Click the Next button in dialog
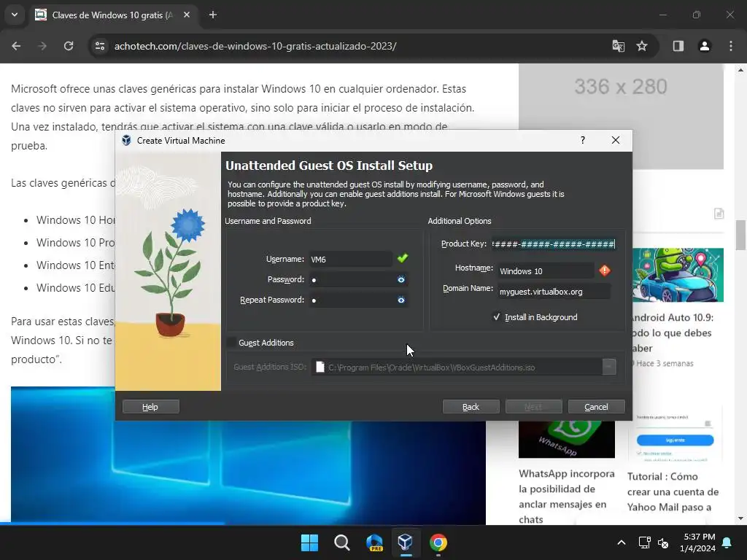Screen dimensions: 747x560 tap(533, 407)
